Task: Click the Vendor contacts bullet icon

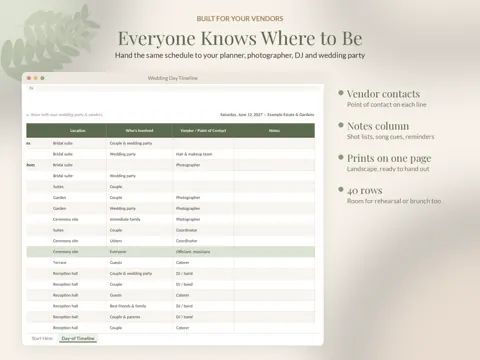Action: pyautogui.click(x=341, y=93)
